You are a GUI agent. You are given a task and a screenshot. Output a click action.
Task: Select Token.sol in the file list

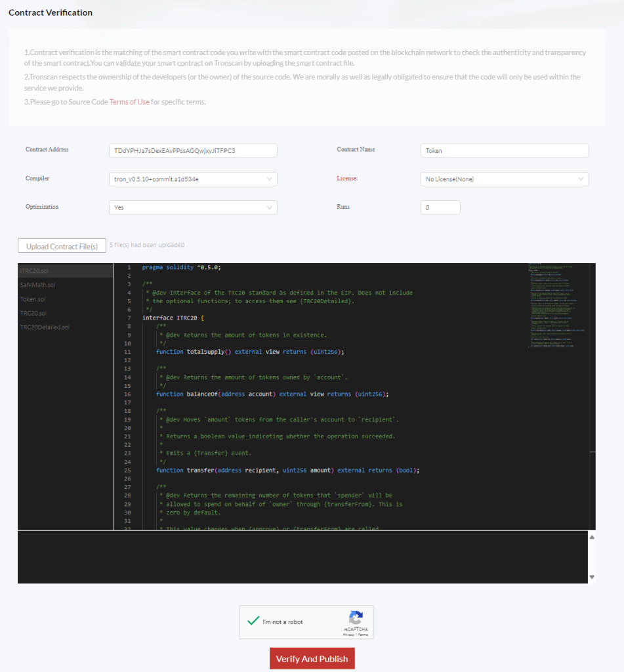click(x=66, y=299)
